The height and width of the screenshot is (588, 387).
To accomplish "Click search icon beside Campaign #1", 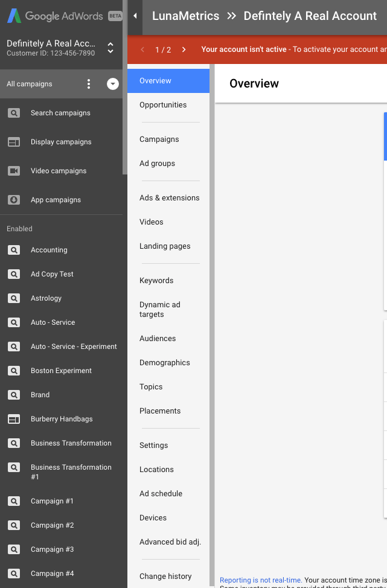I will pos(14,501).
